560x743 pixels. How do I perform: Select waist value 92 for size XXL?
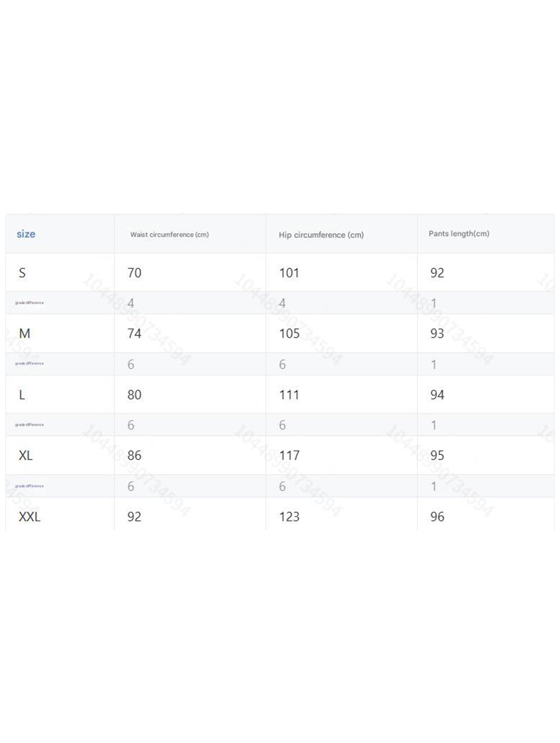(135, 517)
